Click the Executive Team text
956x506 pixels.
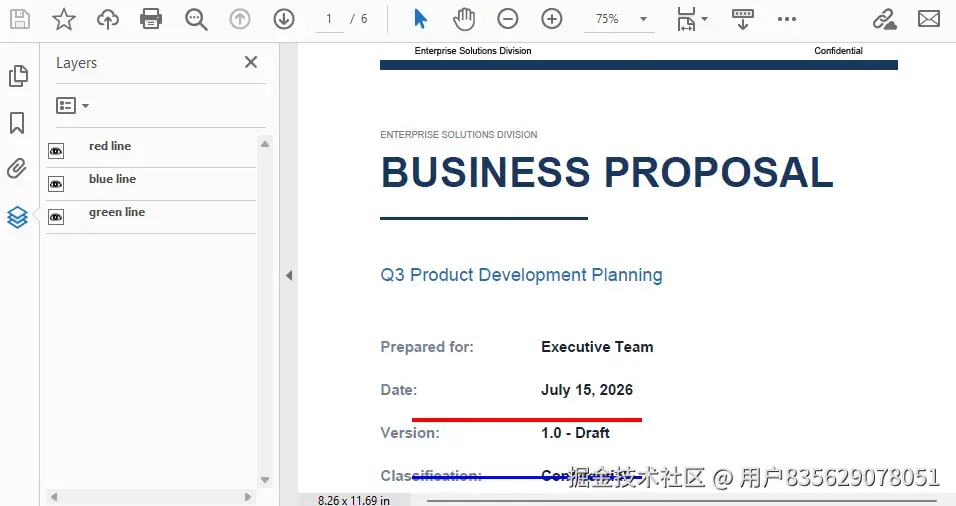597,347
